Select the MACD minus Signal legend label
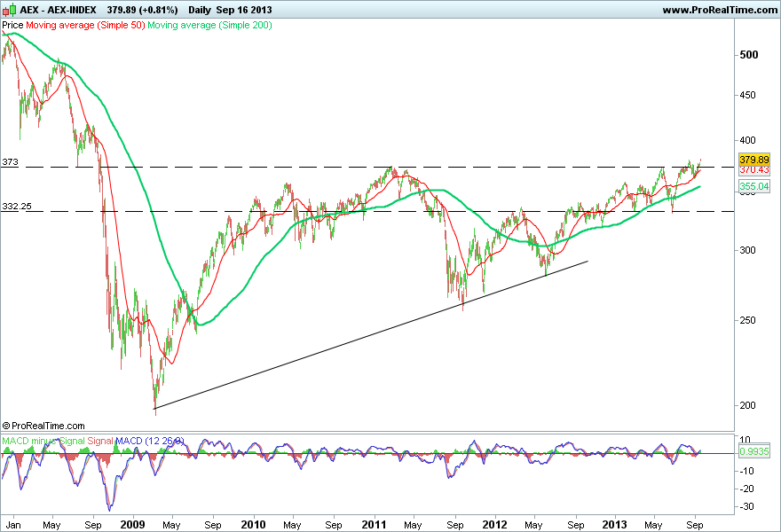This screenshot has height=532, width=781. pyautogui.click(x=43, y=441)
